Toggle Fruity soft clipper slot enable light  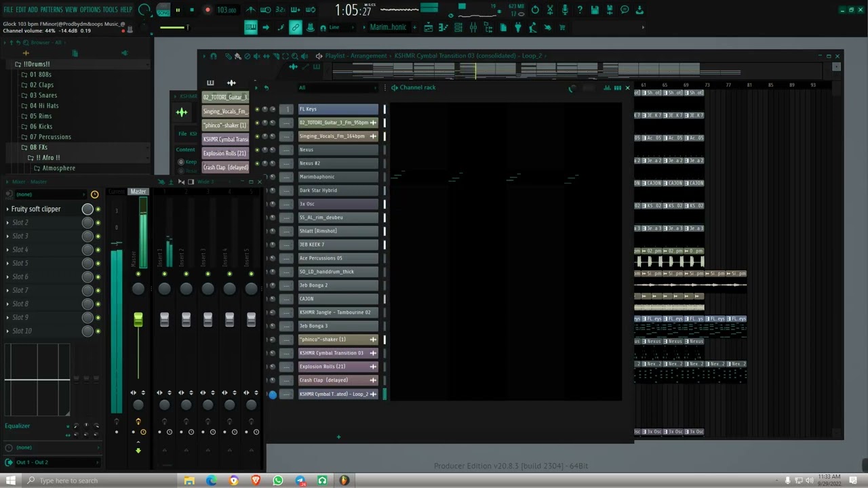(98, 209)
